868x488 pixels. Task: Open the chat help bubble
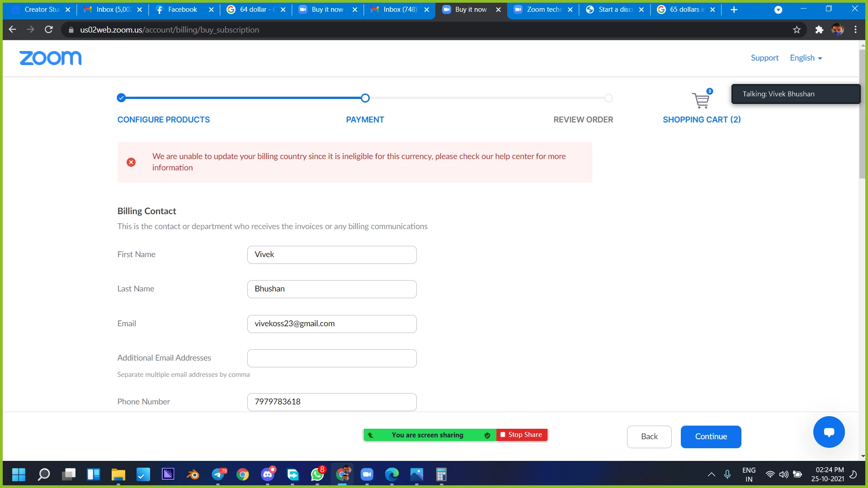(x=829, y=432)
